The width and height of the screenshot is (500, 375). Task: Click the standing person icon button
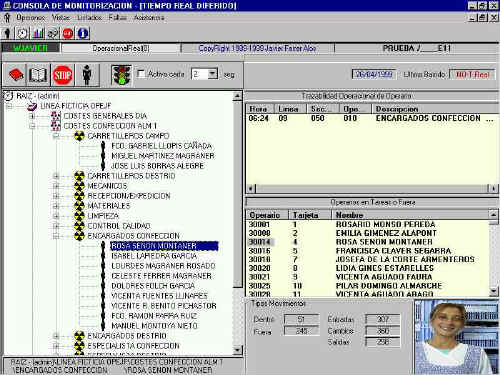[87, 75]
